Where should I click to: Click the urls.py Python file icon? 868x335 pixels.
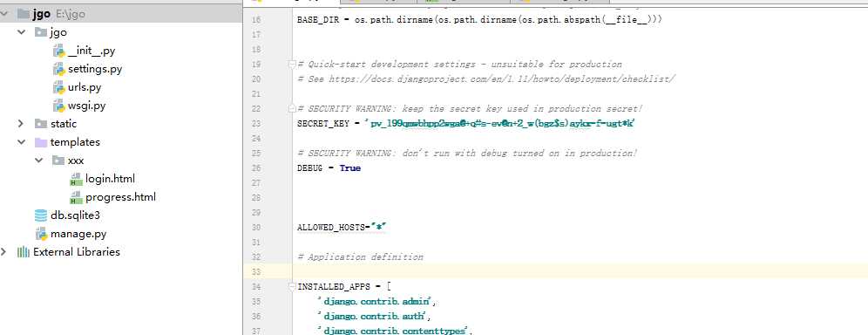click(x=58, y=87)
